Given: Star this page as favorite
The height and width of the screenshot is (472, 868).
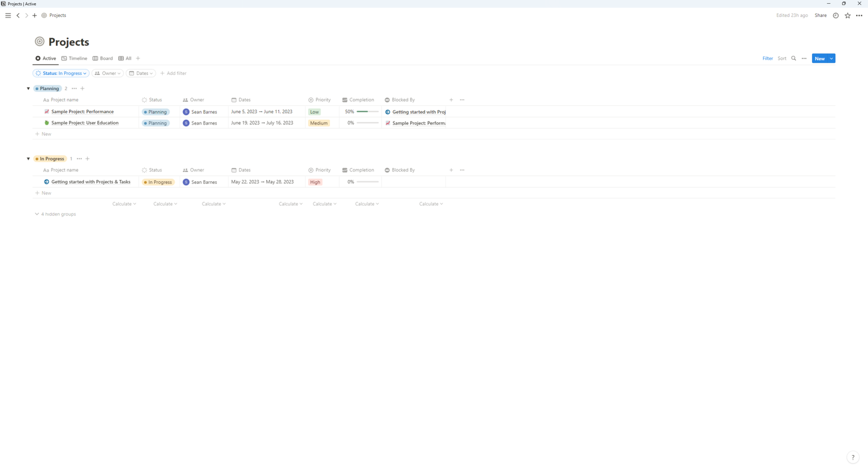Looking at the screenshot, I should [x=847, y=16].
